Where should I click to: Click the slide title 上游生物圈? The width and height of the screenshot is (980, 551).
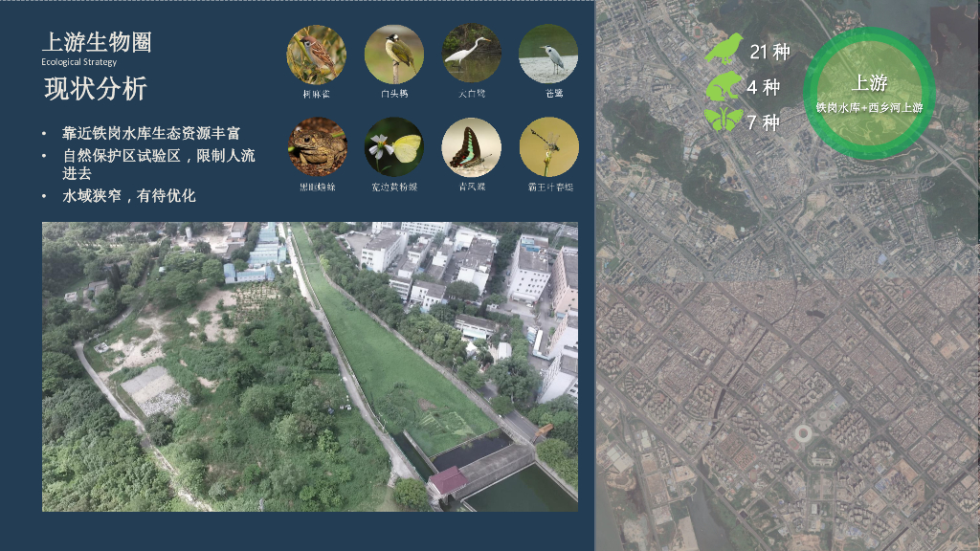(97, 42)
